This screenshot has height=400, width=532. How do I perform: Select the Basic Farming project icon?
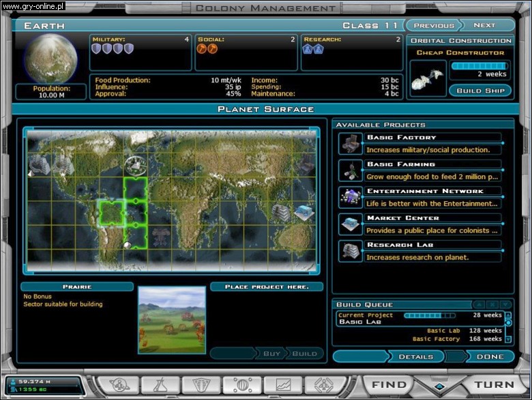coord(351,170)
